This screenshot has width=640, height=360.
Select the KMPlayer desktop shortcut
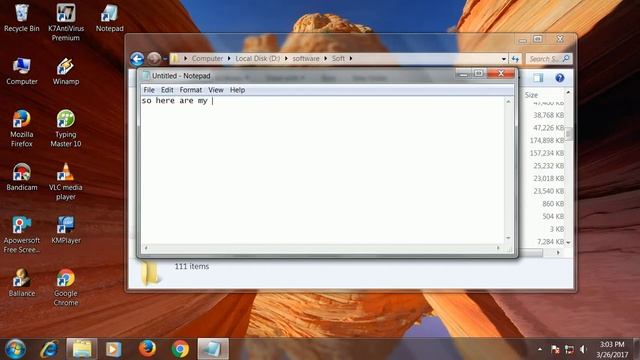[66, 230]
